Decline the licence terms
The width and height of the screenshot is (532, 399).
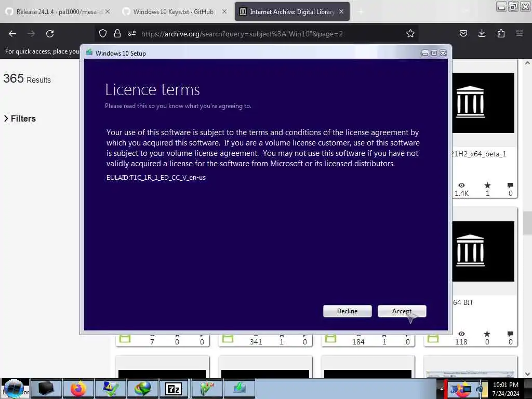(x=347, y=311)
